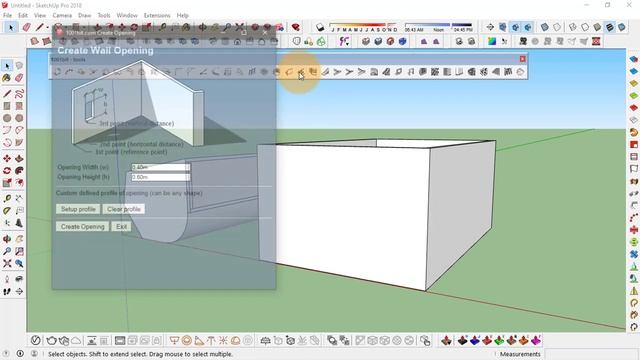Click the Create Wall Opening icon in 1001bit toolbar
This screenshot has height=360, width=640.
click(301, 72)
